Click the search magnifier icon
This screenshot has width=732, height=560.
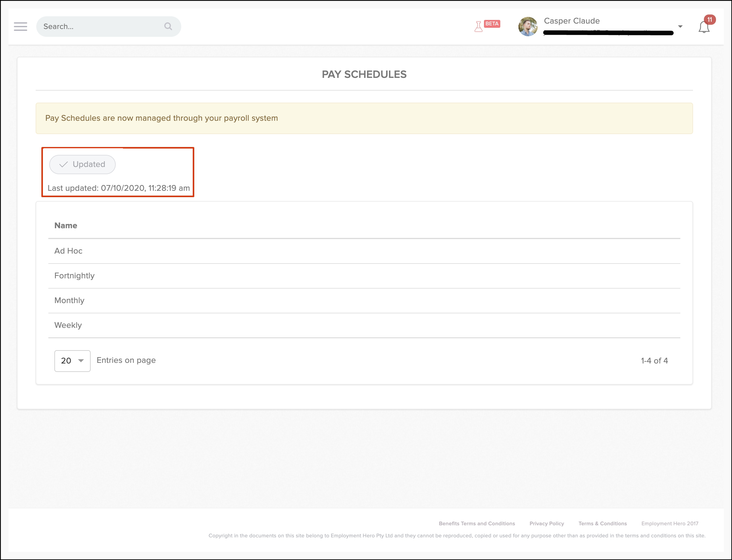tap(168, 26)
